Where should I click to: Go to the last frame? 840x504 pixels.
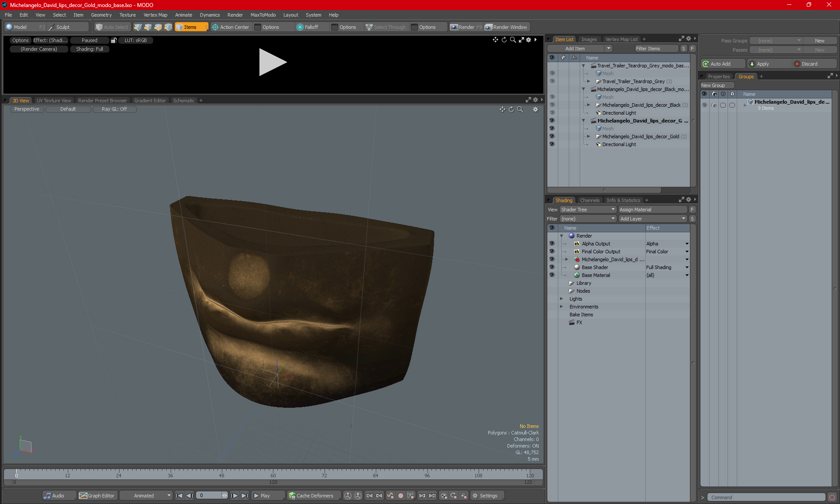coord(245,496)
